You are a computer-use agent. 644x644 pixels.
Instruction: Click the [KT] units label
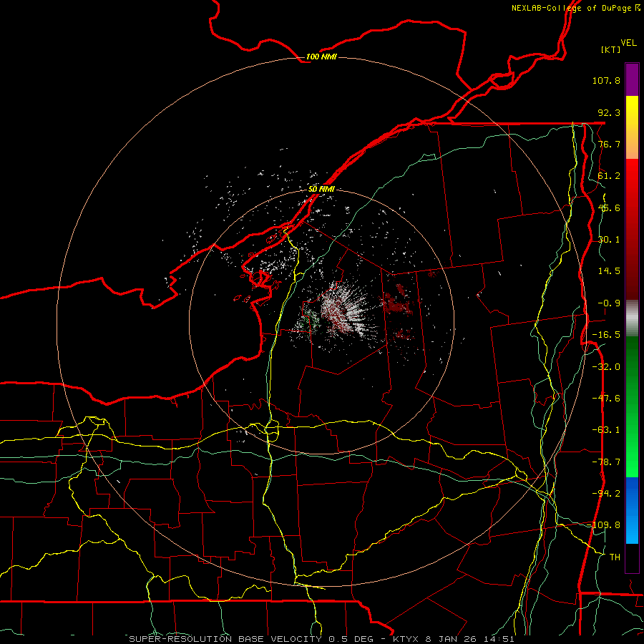tap(611, 49)
